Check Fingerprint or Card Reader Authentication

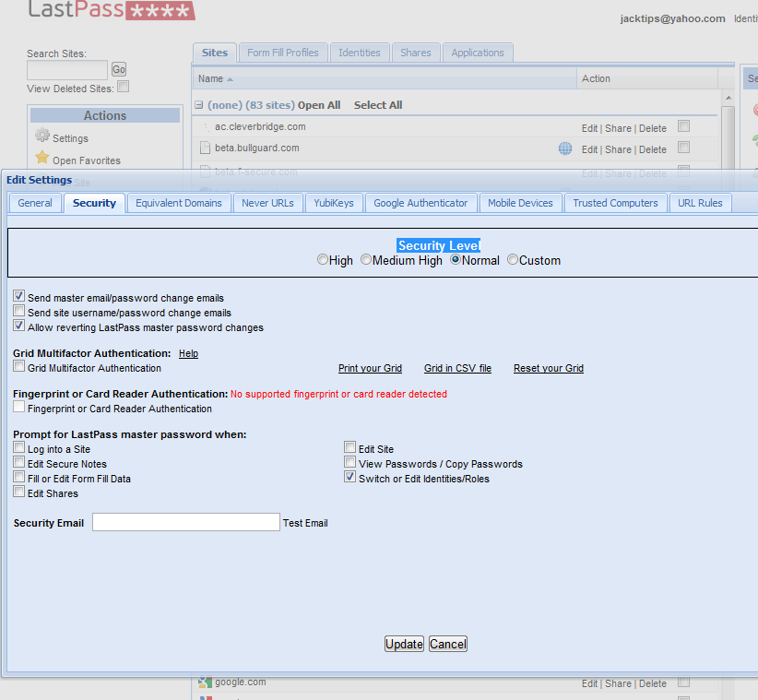coord(18,407)
